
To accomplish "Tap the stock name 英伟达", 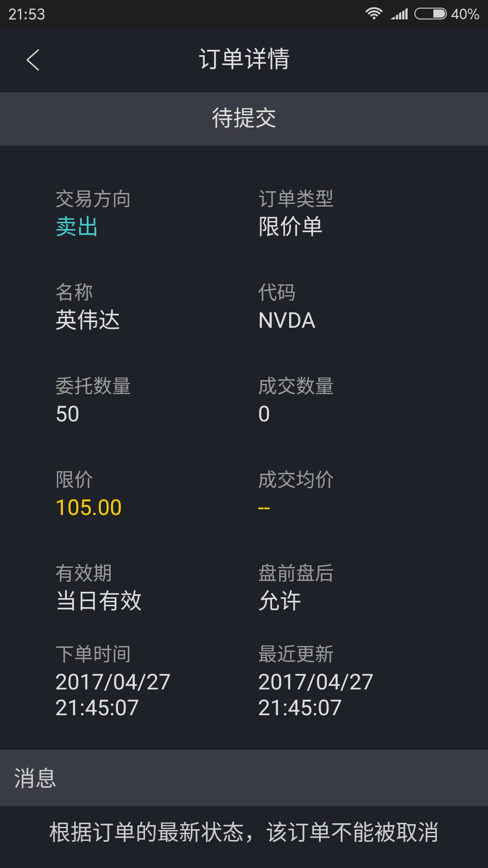I will point(88,320).
